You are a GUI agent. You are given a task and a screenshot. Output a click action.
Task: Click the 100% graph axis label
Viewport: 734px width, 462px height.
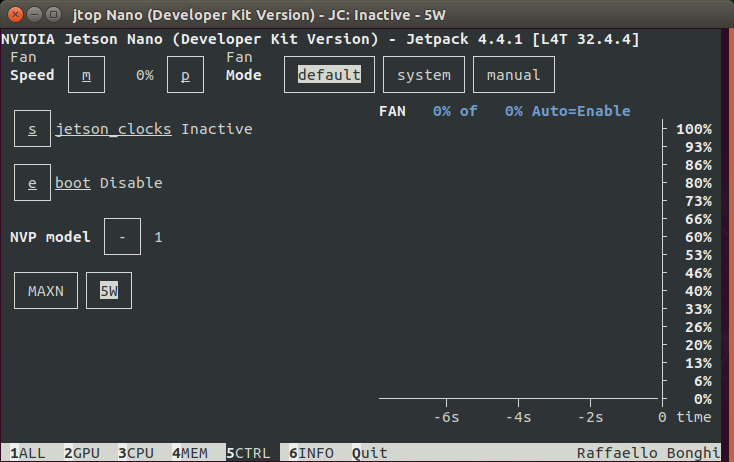(x=694, y=129)
